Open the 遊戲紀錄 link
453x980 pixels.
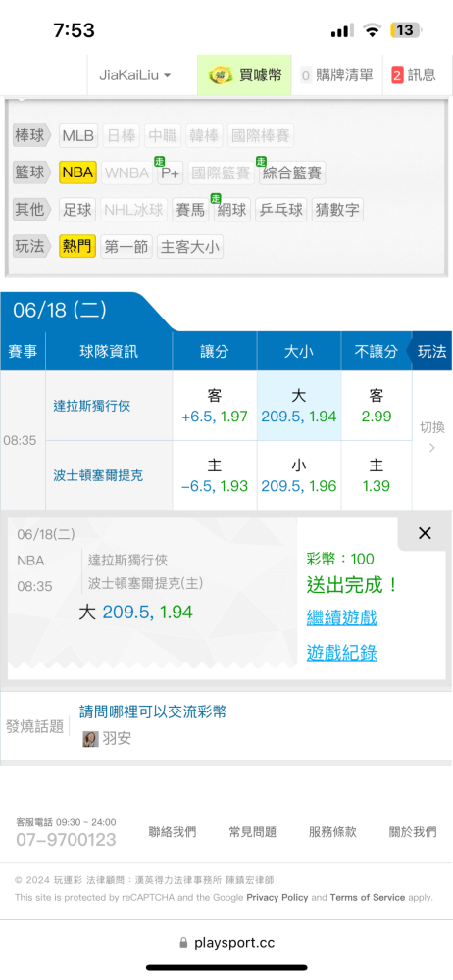[x=341, y=653]
